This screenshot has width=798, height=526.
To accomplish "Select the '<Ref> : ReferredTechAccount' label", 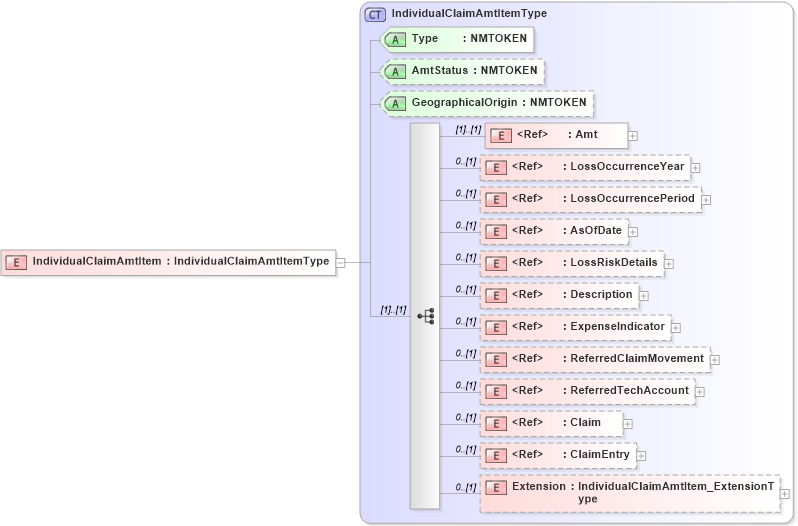I will (x=600, y=391).
